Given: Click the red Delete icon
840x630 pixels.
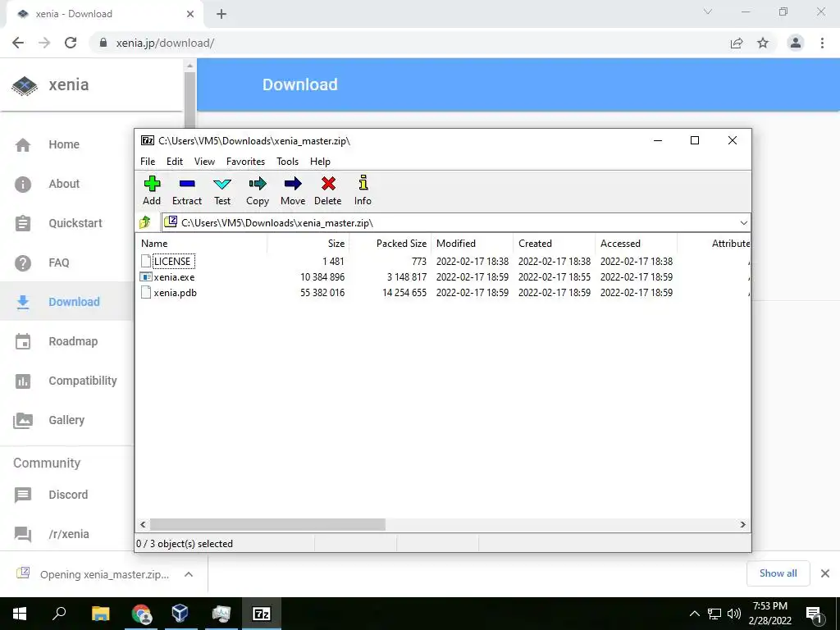Looking at the screenshot, I should pyautogui.click(x=328, y=190).
